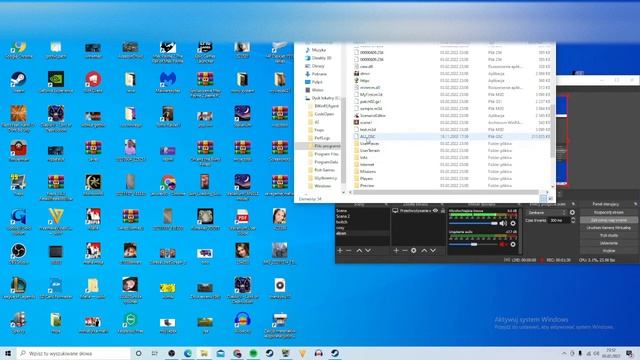Image resolution: width=640 pixels, height=360 pixels.
Task: Remove the selected OBS source
Action: click(x=405, y=250)
